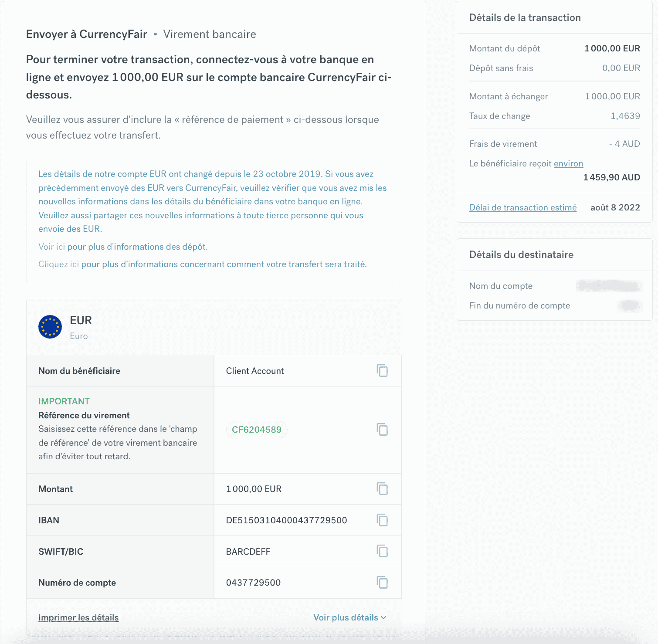Image resolution: width=658 pixels, height=644 pixels.
Task: Click the blurred account name value
Action: [x=609, y=286]
